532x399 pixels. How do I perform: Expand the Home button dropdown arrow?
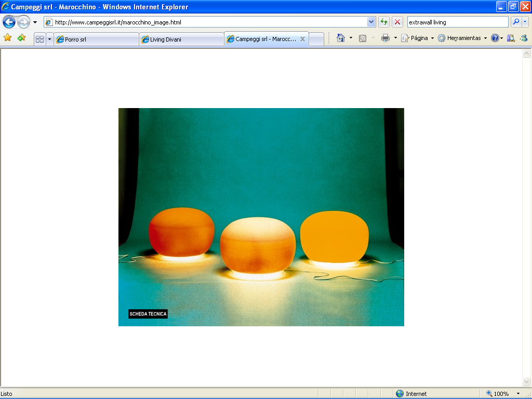(351, 38)
